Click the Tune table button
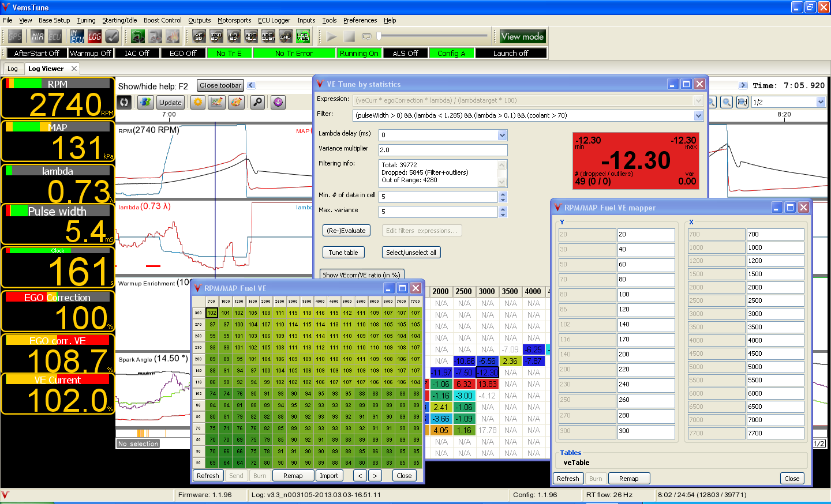The height and width of the screenshot is (504, 831). 343,253
